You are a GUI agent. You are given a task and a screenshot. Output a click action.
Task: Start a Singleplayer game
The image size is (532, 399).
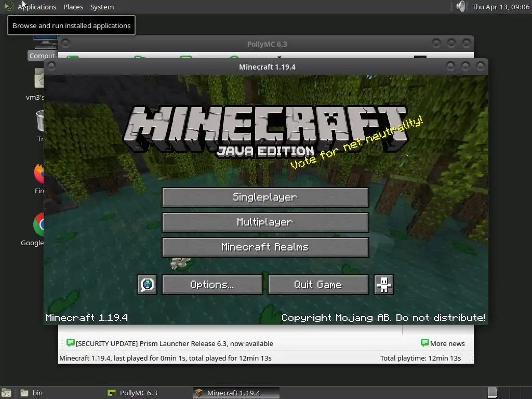click(x=265, y=197)
